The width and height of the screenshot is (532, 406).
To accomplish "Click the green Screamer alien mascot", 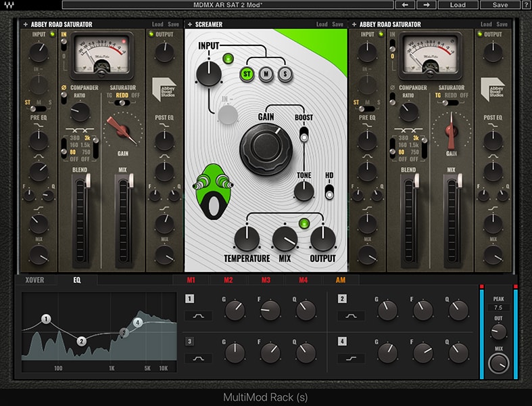I will click(213, 191).
